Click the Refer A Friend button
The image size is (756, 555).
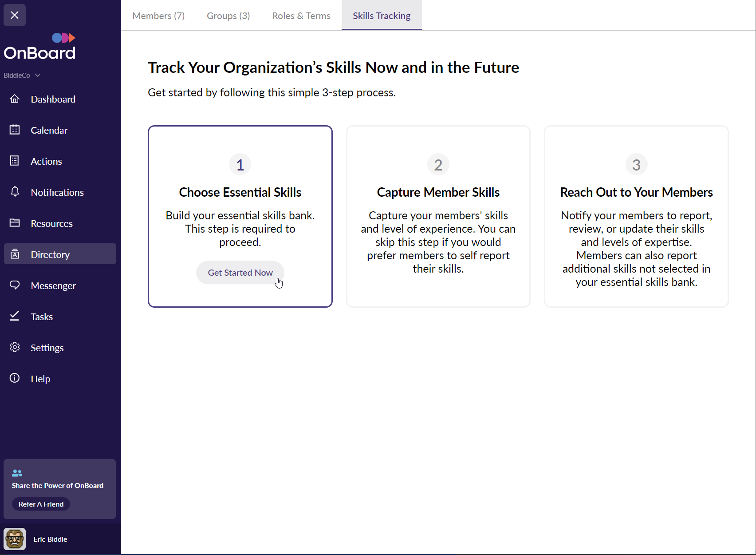(41, 504)
